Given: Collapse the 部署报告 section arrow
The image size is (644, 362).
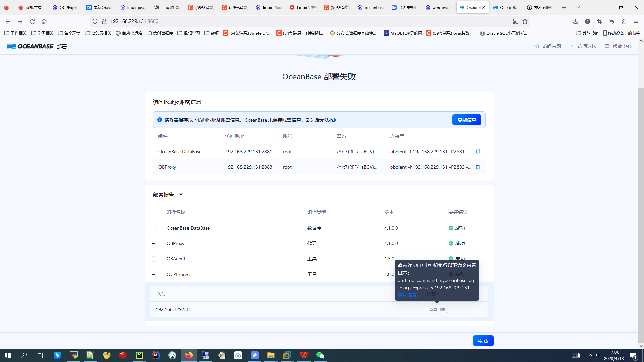Looking at the screenshot, I should pos(181,195).
